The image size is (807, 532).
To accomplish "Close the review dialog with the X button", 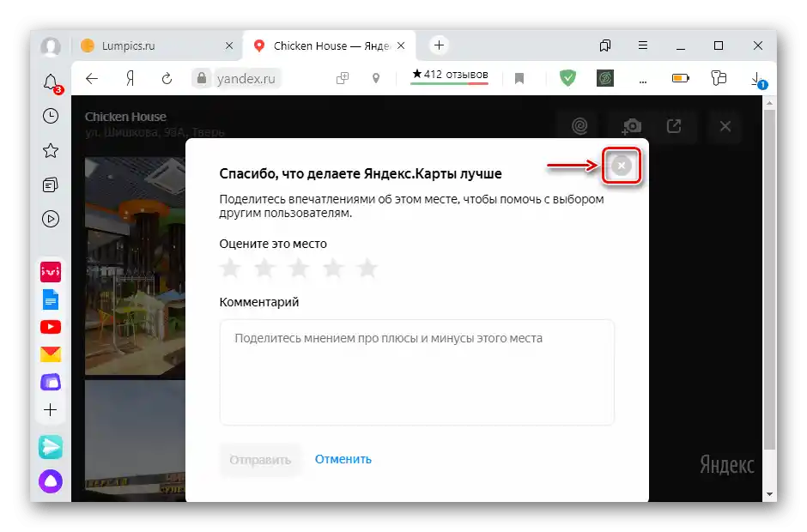I will pyautogui.click(x=622, y=166).
